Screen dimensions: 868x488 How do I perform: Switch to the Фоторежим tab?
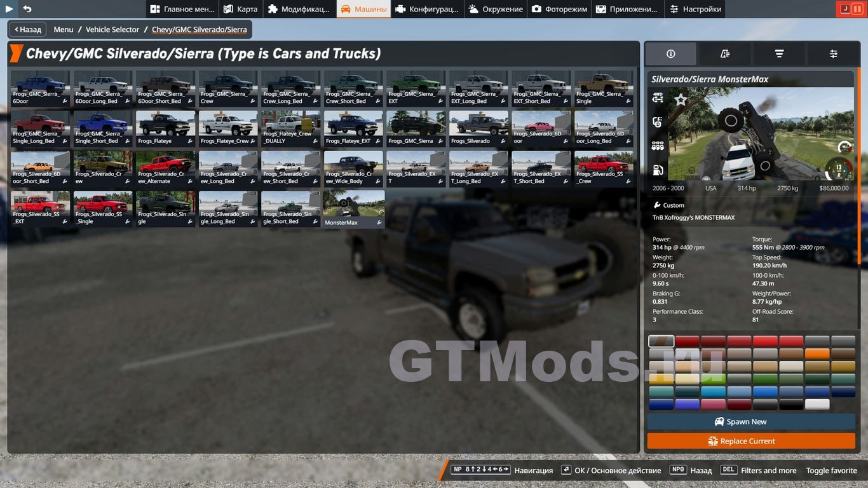pyautogui.click(x=559, y=9)
